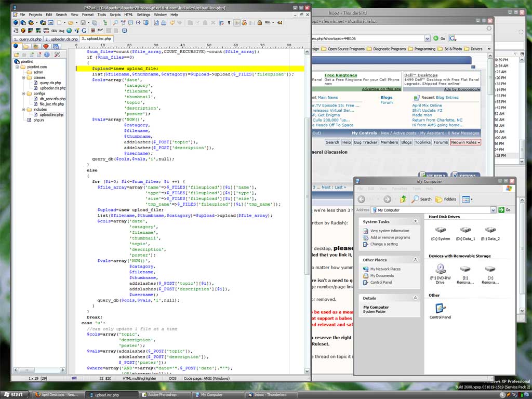
Task: Toggle the Folders pane button in My Computer
Action: [446, 199]
